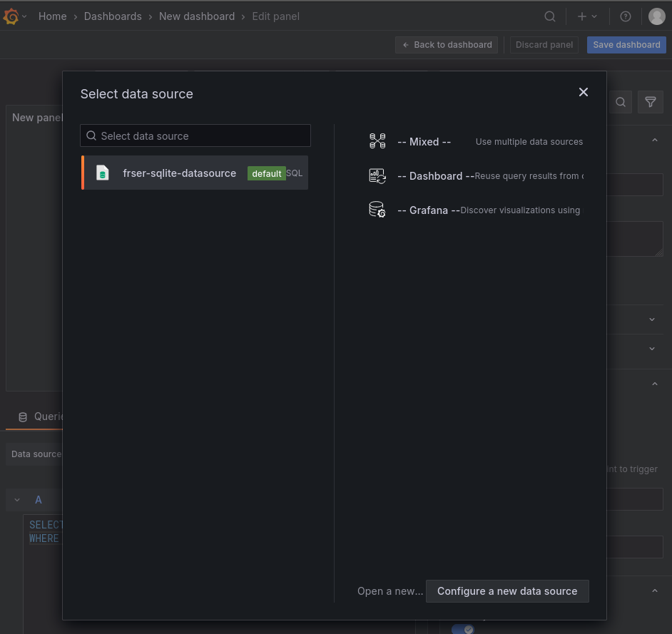Click the Grafana logo icon

[10, 16]
